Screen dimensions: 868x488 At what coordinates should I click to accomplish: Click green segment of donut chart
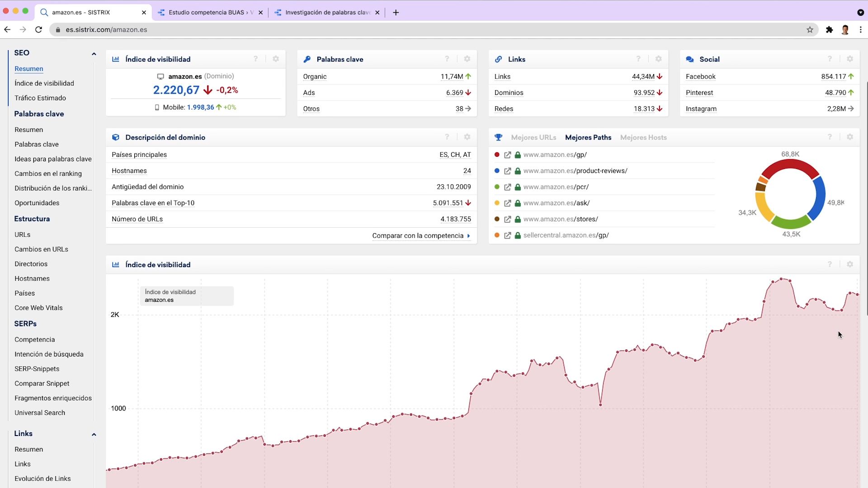[791, 222]
